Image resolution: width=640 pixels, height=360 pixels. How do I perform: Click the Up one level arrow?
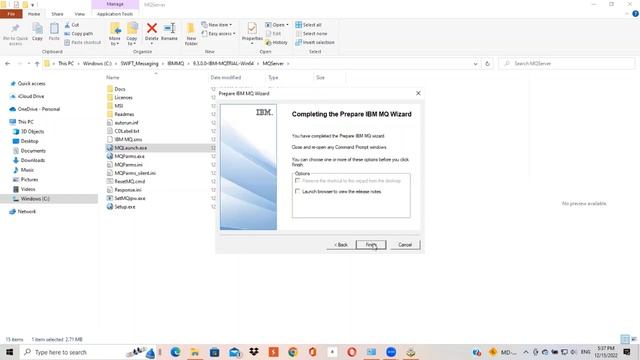click(37, 64)
